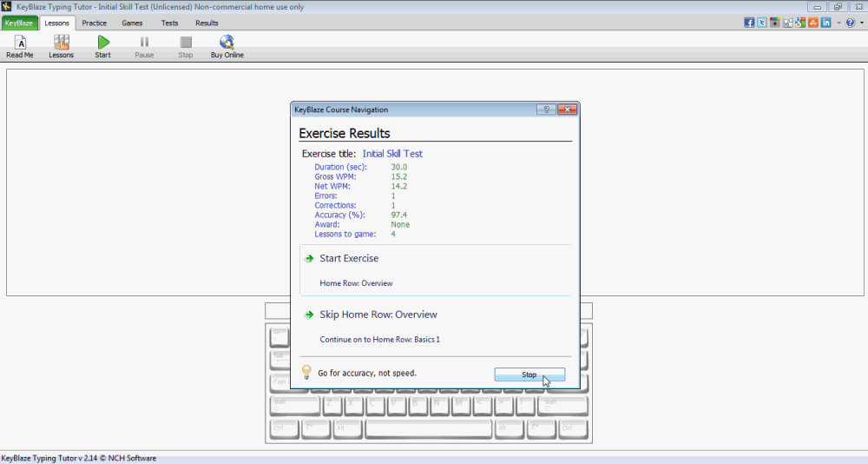Click the green Start play button
868x464 pixels.
coord(103,47)
